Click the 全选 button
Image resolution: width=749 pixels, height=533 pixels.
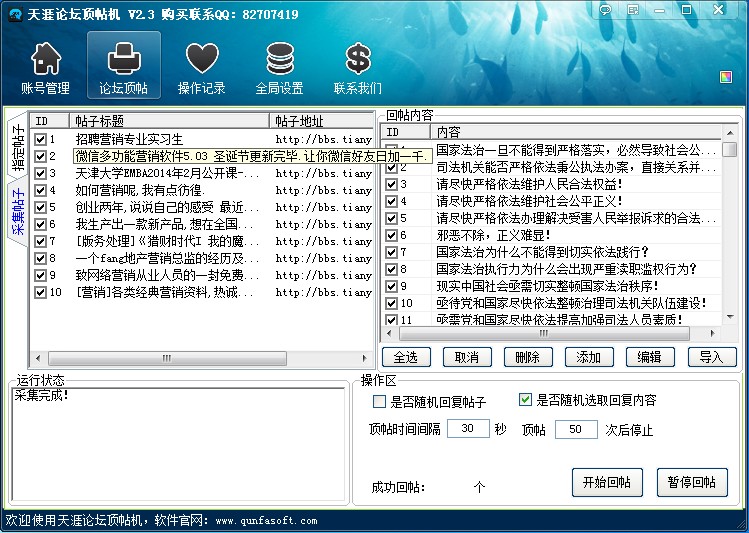tap(406, 357)
